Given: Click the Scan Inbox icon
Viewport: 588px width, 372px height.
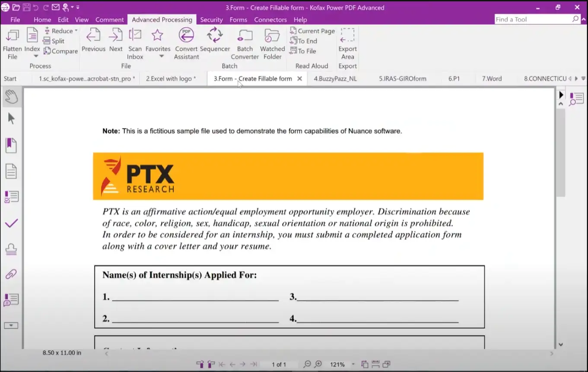Looking at the screenshot, I should coord(135,43).
